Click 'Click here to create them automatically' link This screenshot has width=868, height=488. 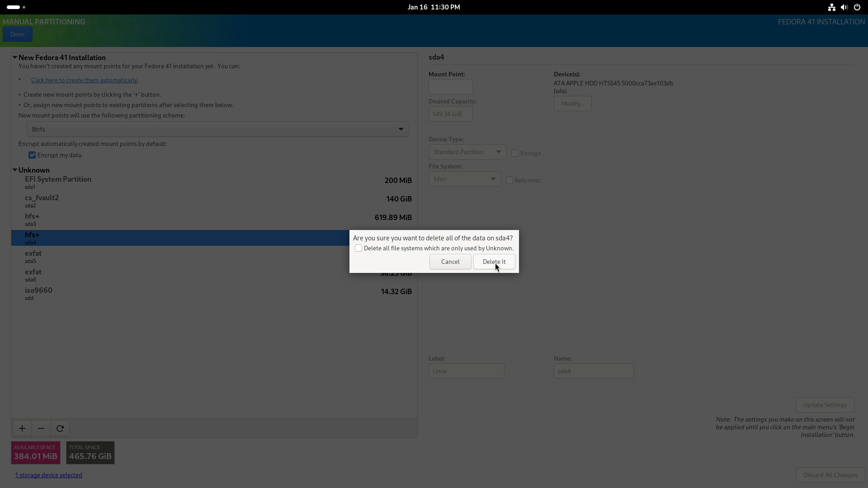point(85,80)
